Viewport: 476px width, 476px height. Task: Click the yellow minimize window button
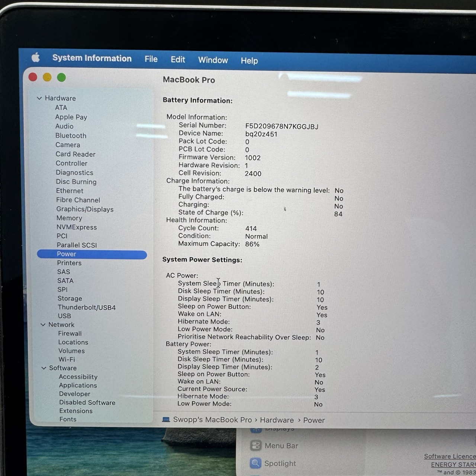coord(47,77)
